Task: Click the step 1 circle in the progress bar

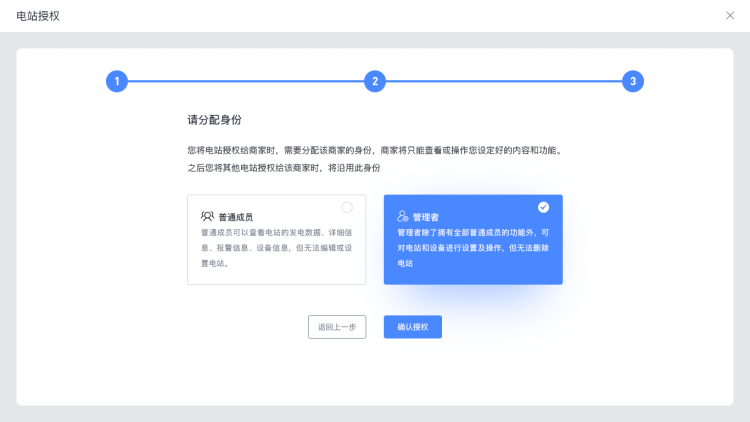Action: (x=117, y=82)
